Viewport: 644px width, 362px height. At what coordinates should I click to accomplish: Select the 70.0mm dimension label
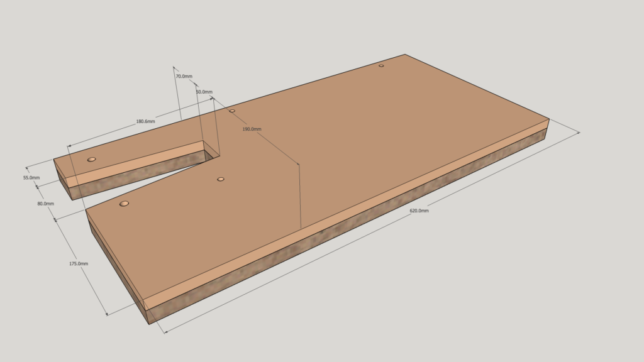(x=184, y=76)
